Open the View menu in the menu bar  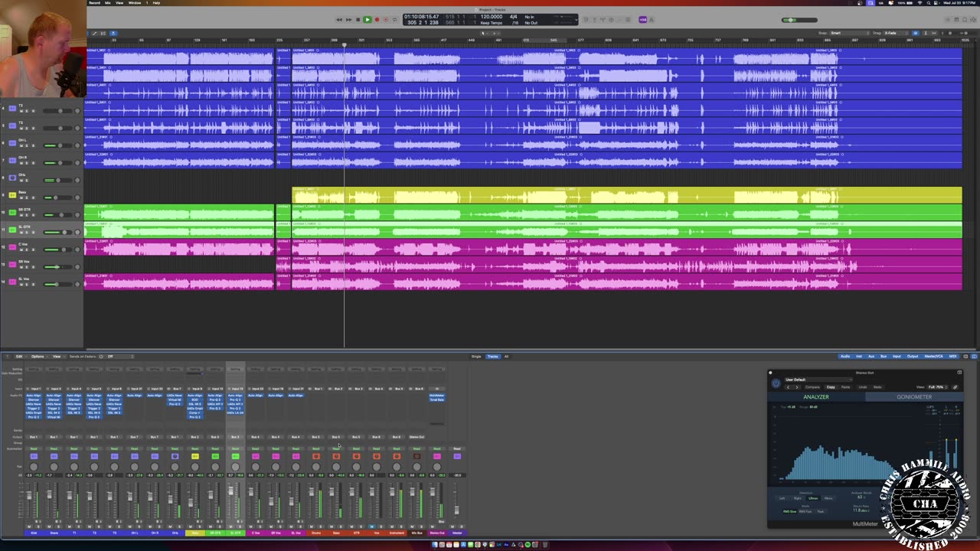(119, 2)
